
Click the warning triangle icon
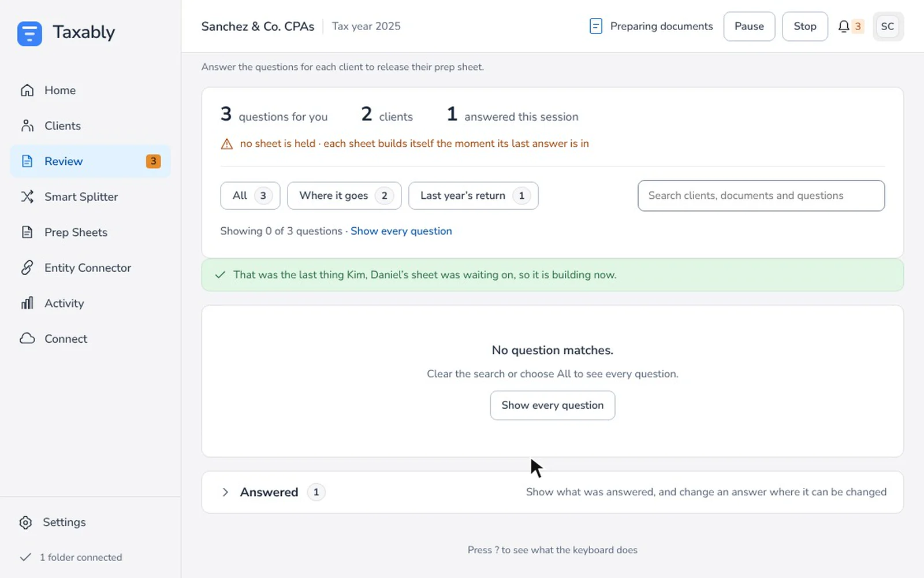click(227, 144)
